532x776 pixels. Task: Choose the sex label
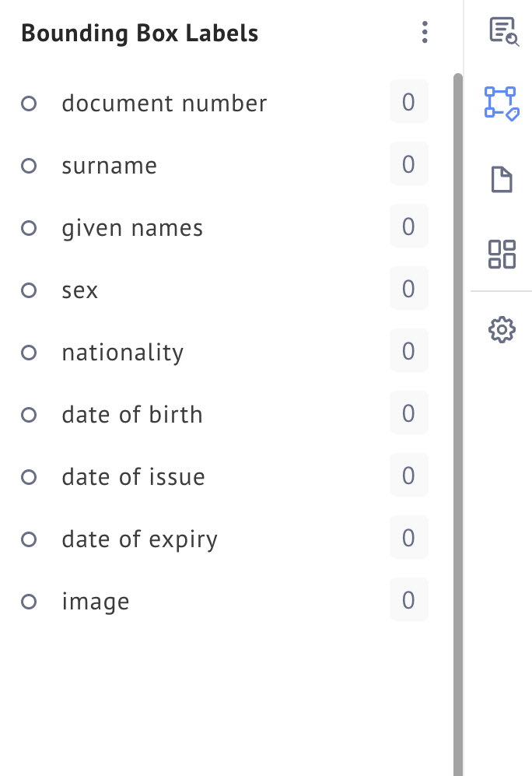(80, 290)
